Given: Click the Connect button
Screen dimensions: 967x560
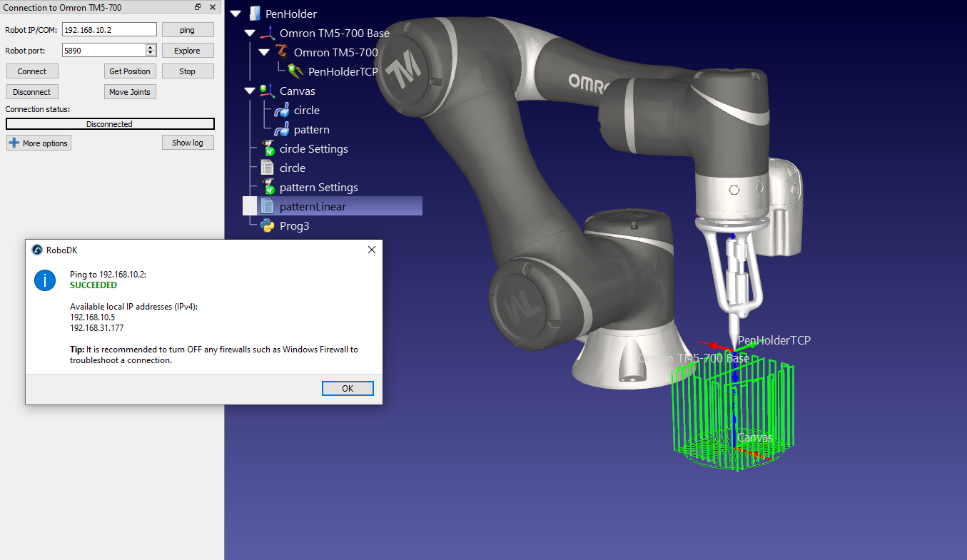Looking at the screenshot, I should (32, 71).
